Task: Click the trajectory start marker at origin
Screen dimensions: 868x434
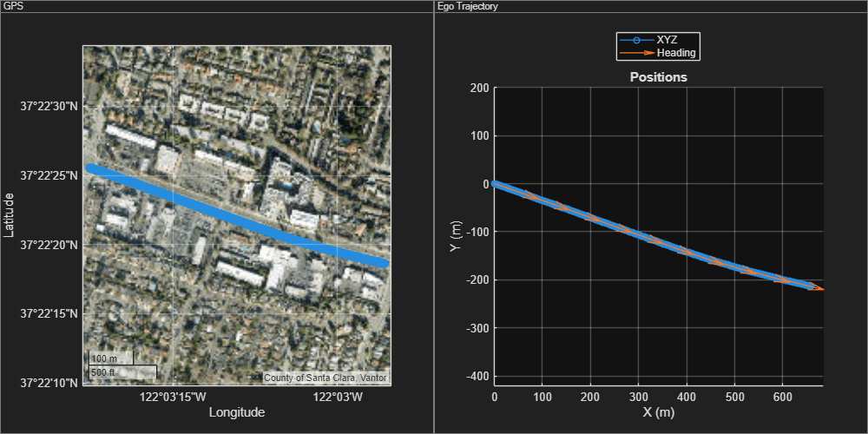Action: [x=496, y=184]
